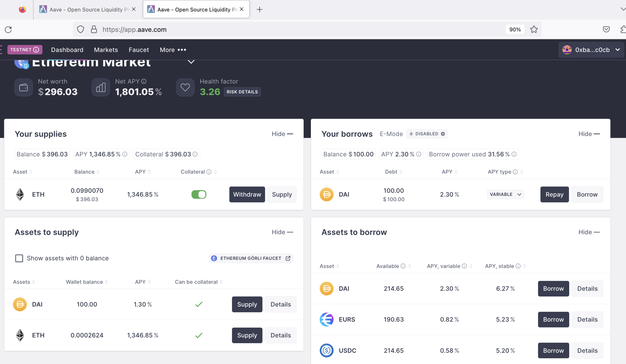Click the browser address bar URL

(134, 29)
